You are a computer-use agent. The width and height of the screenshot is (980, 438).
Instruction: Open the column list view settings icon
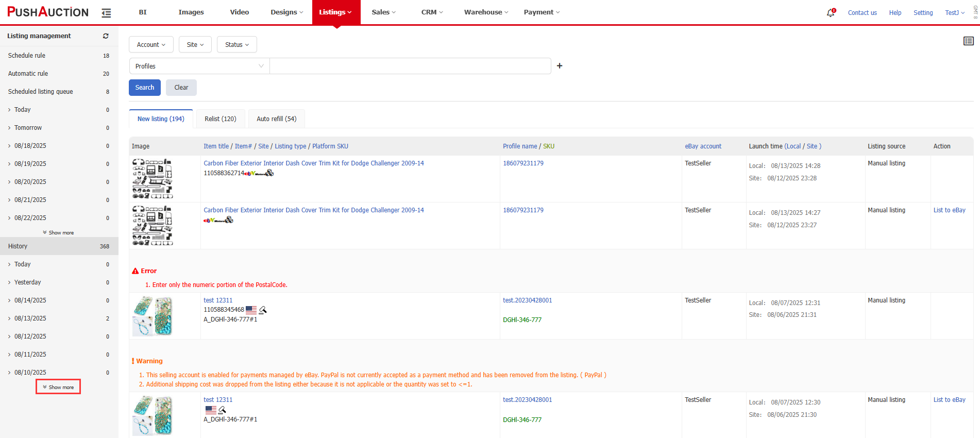969,41
